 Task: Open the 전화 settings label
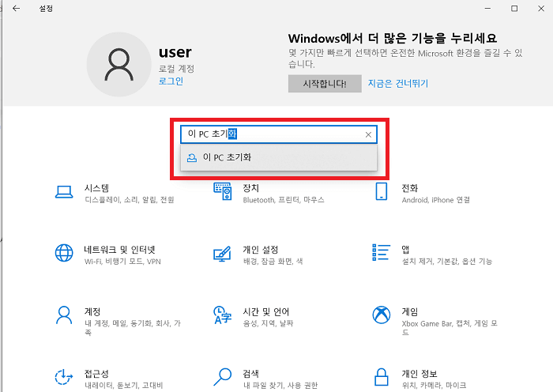(x=409, y=188)
